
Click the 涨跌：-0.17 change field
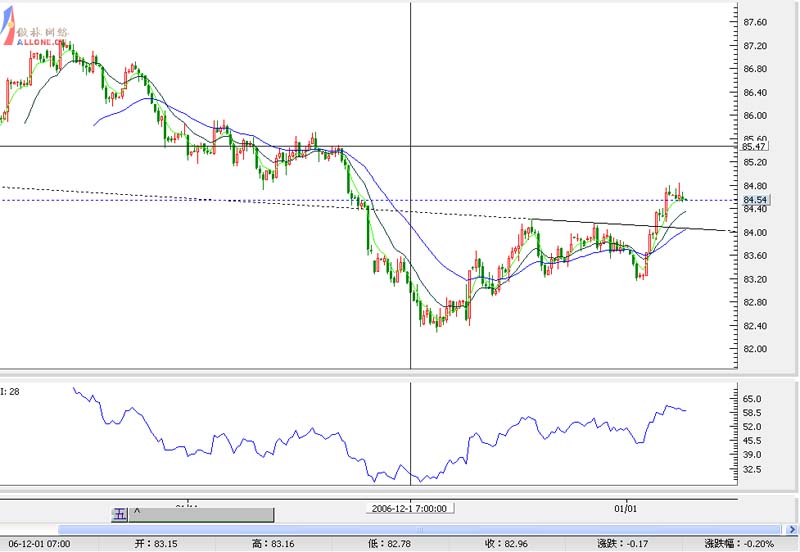pos(622,544)
